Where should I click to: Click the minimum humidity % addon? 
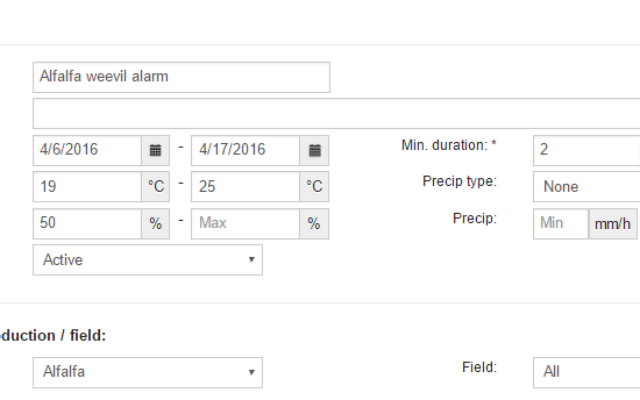(x=156, y=224)
